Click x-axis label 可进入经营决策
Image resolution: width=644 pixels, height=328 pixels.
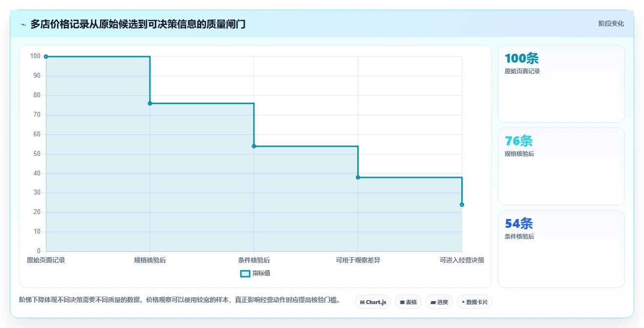[462, 260]
